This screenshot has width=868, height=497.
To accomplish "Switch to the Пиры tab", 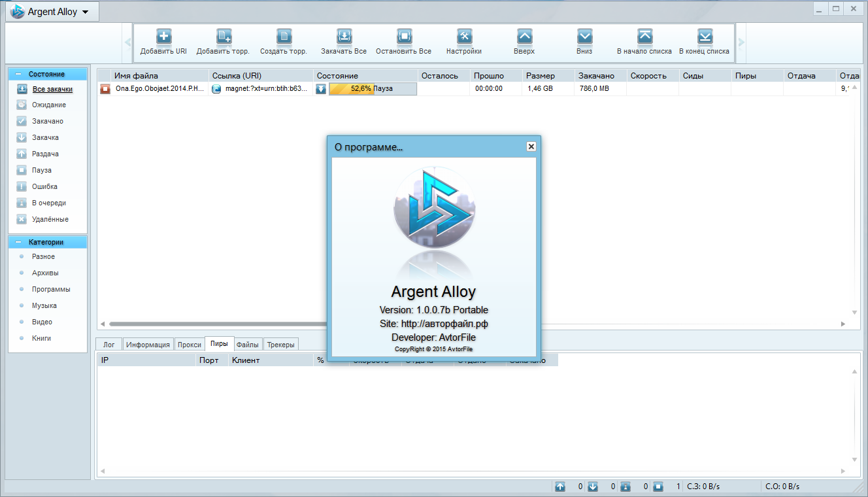I will point(219,343).
